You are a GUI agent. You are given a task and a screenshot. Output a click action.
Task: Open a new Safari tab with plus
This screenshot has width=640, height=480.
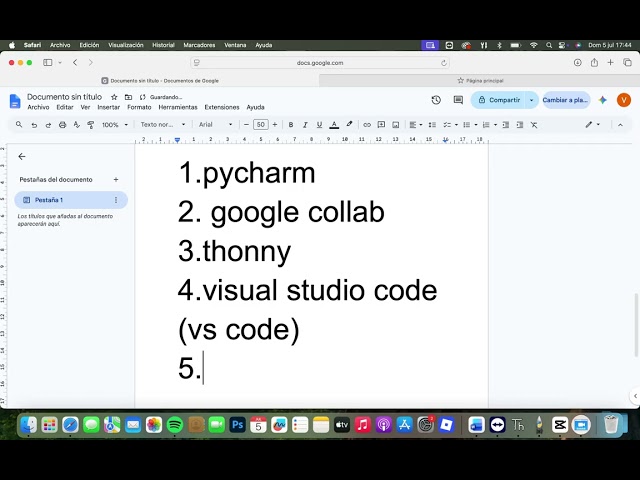point(610,62)
